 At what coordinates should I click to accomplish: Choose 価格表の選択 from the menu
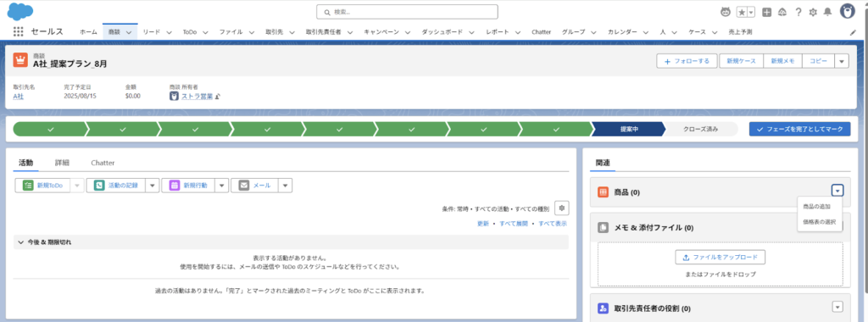point(820,222)
